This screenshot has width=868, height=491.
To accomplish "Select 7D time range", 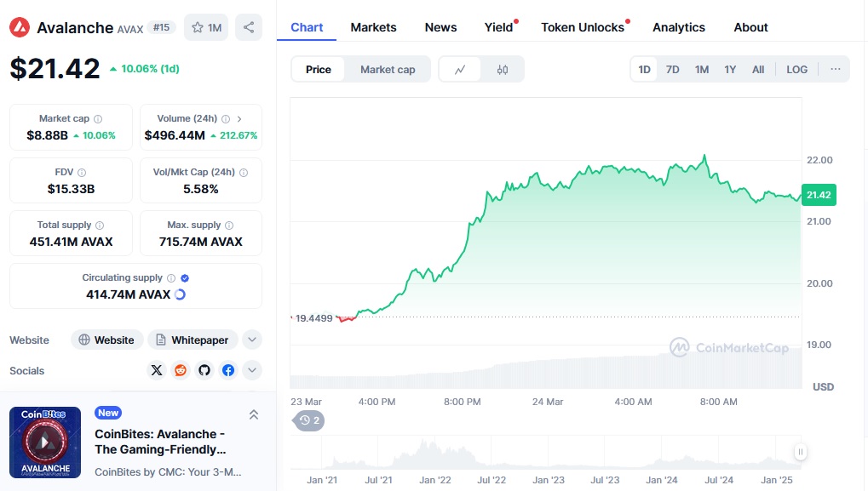I will [x=673, y=70].
